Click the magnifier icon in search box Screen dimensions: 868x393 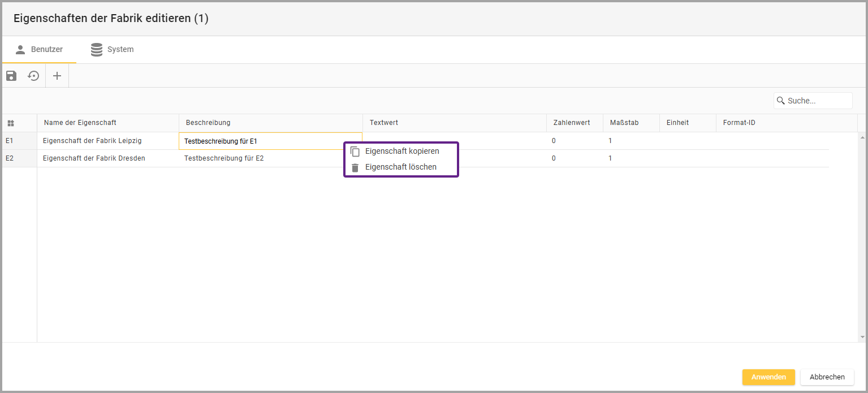(781, 101)
